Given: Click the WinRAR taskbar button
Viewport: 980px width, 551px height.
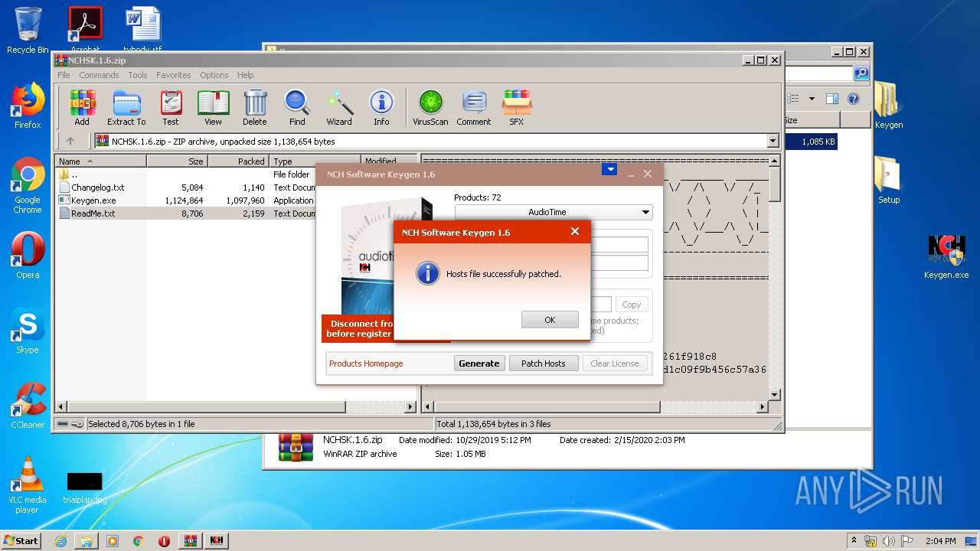Looking at the screenshot, I should 190,541.
